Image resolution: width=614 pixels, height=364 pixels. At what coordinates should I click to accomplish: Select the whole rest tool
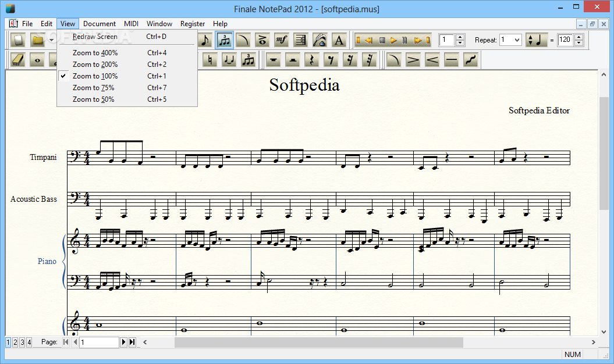click(274, 60)
